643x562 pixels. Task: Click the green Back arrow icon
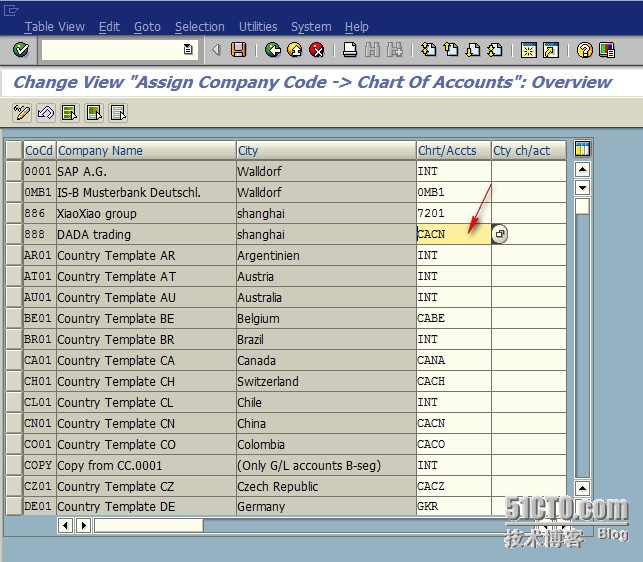click(272, 50)
